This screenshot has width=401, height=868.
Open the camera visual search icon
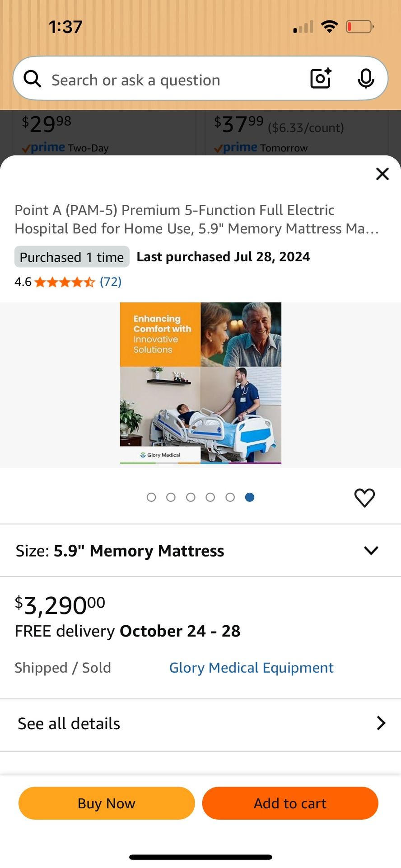click(321, 78)
